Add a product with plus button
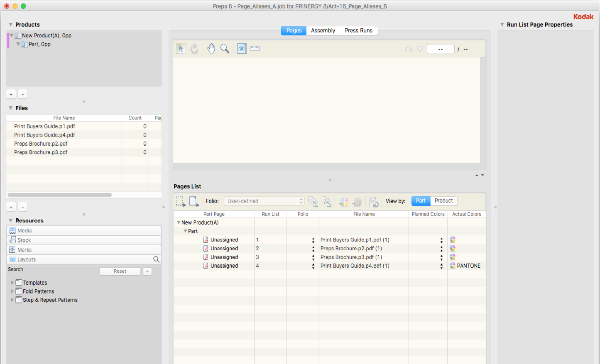Screen dimensions: 600x364 11,95
